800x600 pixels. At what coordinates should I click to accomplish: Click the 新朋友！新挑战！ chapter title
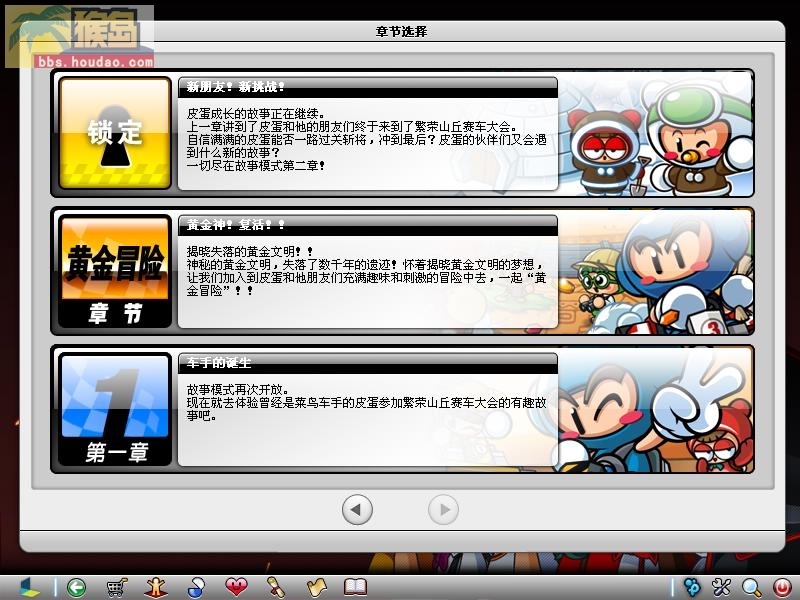[236, 87]
